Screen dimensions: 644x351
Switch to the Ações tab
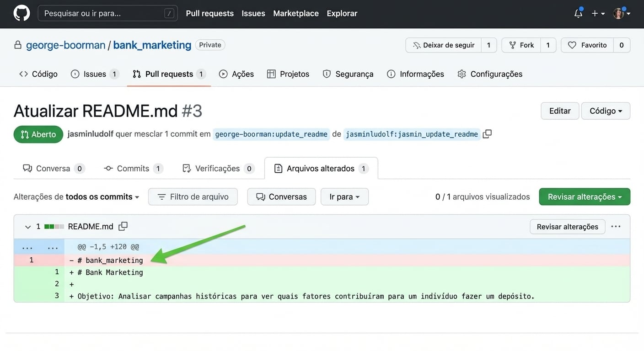[236, 74]
